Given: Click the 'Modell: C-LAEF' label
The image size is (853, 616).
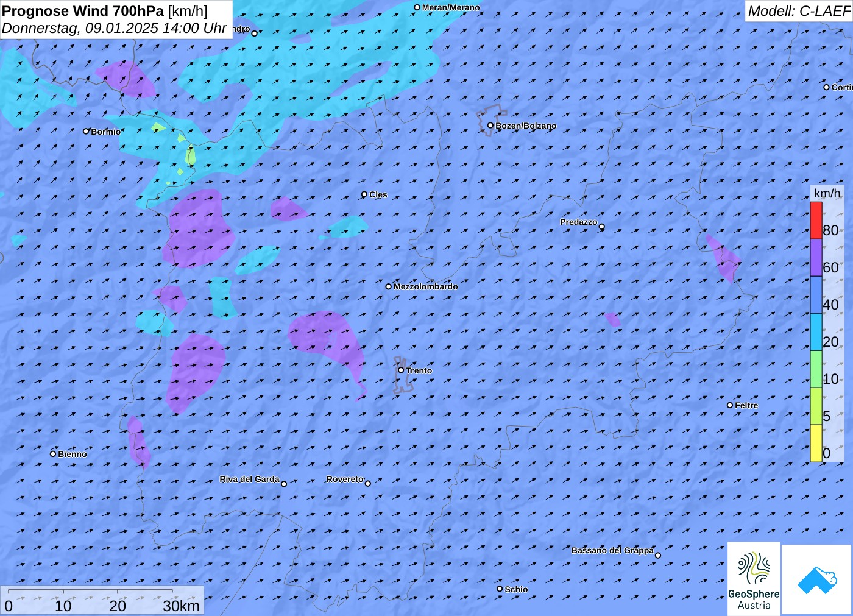Looking at the screenshot, I should [799, 11].
